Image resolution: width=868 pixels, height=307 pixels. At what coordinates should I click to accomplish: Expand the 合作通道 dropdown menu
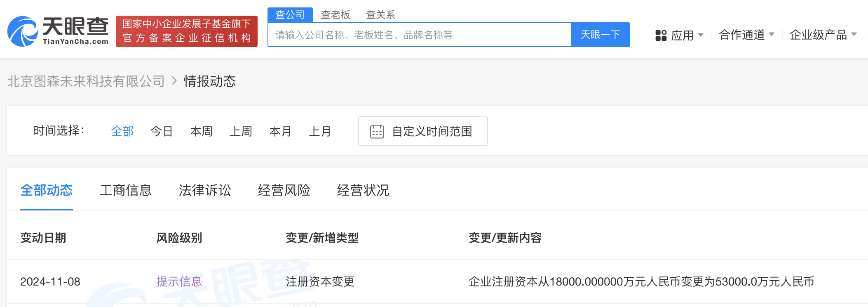click(746, 35)
